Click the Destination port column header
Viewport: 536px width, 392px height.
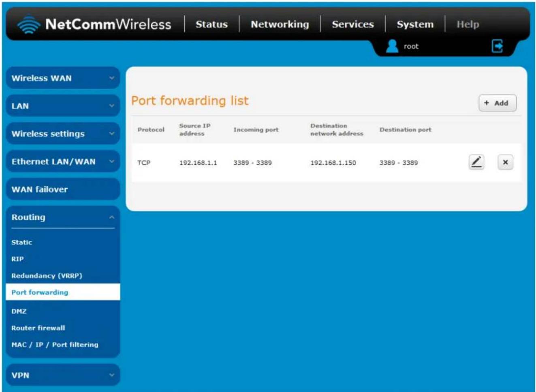pos(405,130)
